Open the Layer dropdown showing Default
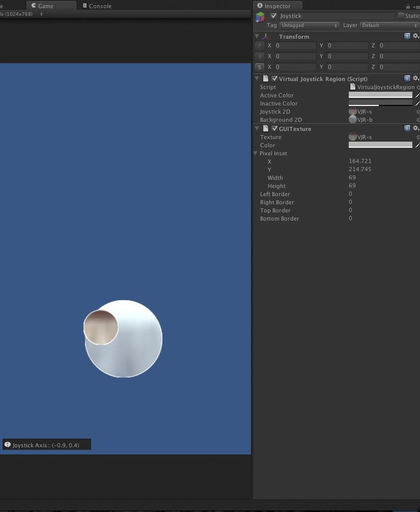420x512 pixels. tap(389, 25)
